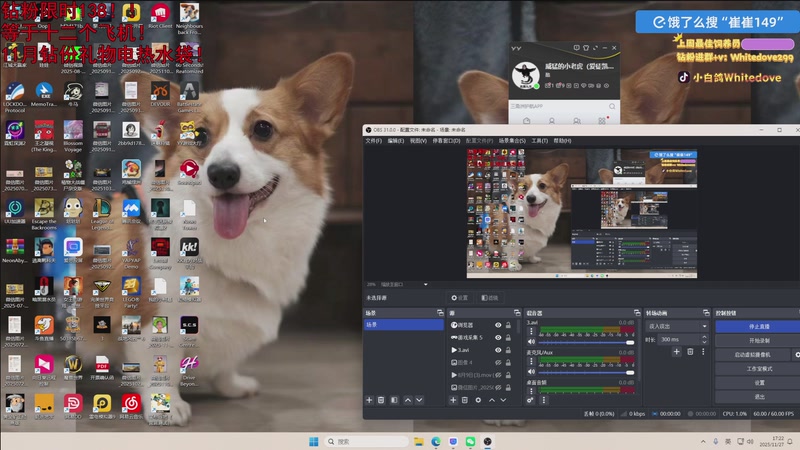Image resolution: width=800 pixels, height=450 pixels.
Task: Show the hidden .mov media source
Action: 498,375
